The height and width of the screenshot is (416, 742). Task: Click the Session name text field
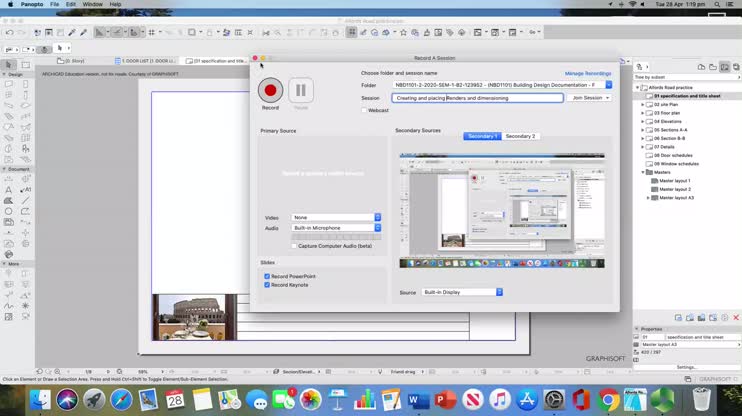point(477,98)
